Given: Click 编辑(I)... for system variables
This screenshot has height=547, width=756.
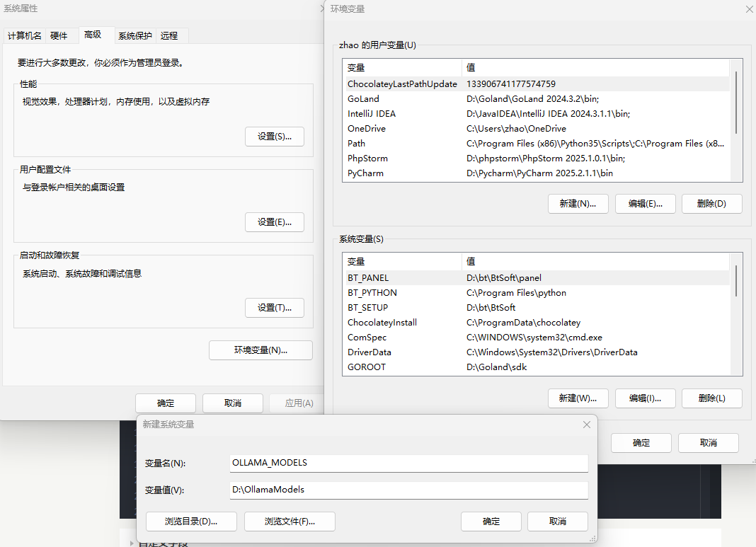Looking at the screenshot, I should [x=645, y=398].
